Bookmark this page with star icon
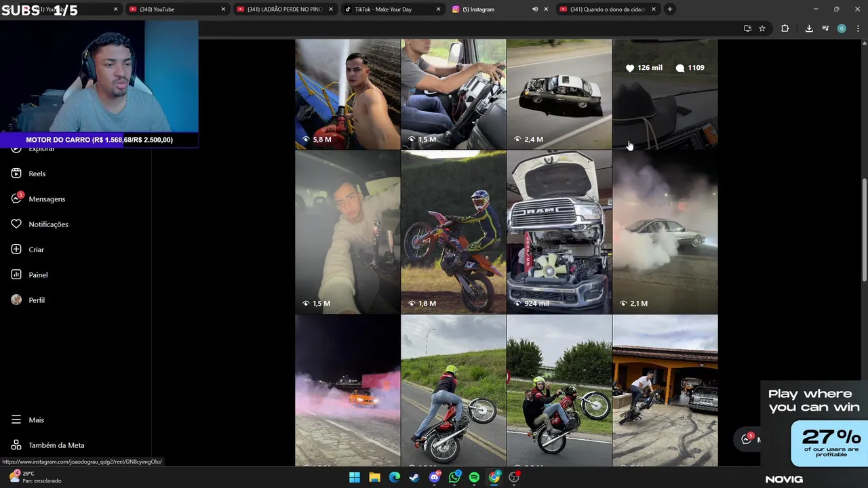 [762, 28]
